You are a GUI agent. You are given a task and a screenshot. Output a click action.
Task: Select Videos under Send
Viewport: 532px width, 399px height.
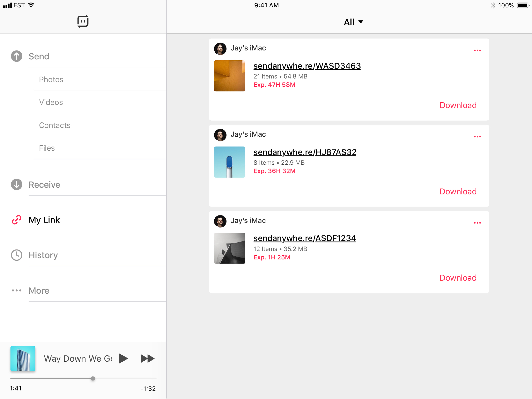(51, 102)
